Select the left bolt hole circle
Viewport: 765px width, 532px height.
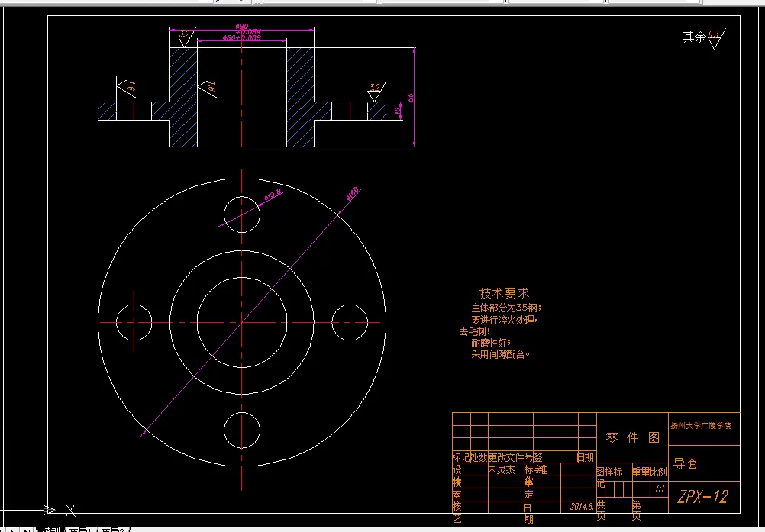134,322
